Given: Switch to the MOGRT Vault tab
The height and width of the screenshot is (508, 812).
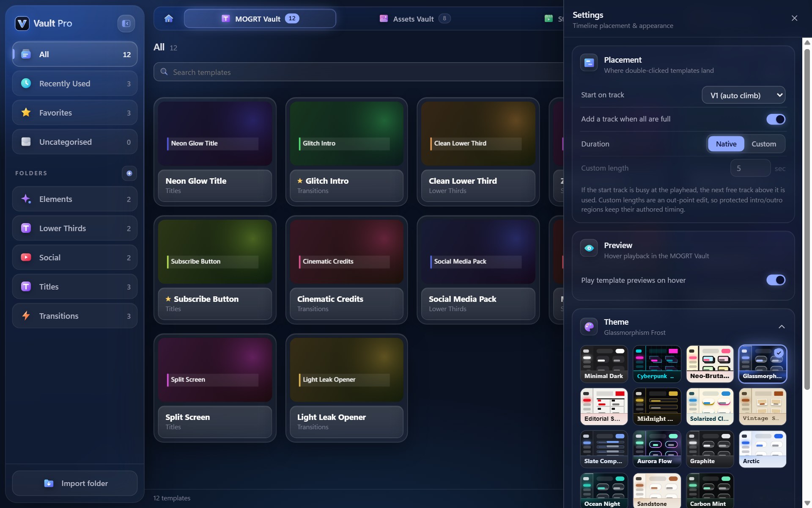Looking at the screenshot, I should (x=260, y=19).
